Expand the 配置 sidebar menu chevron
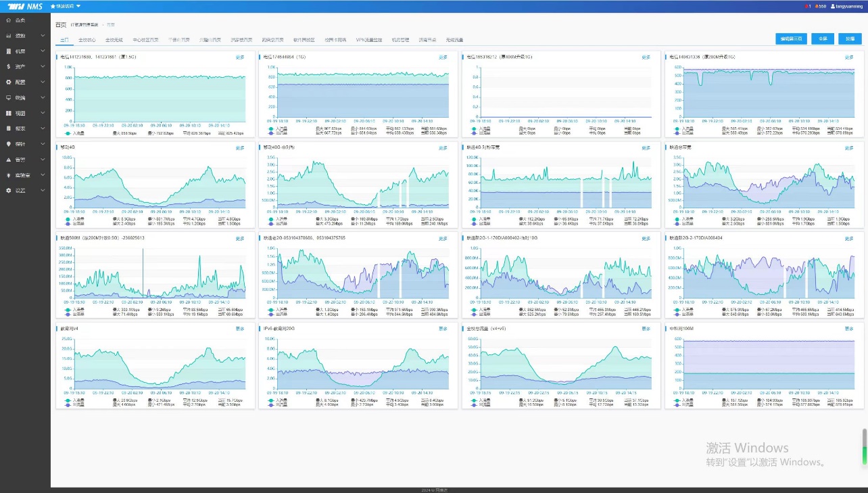Image resolution: width=868 pixels, height=493 pixels. pos(43,82)
